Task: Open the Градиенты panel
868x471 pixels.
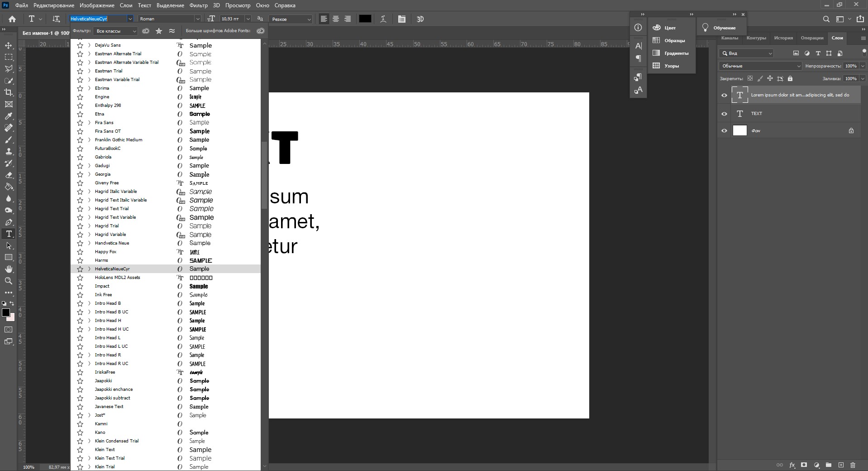Action: tap(676, 53)
